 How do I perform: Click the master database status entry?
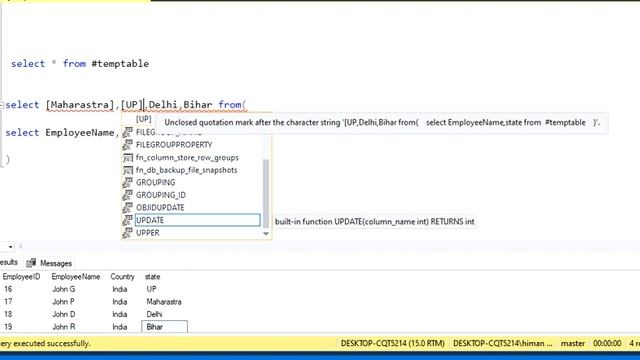(x=573, y=343)
